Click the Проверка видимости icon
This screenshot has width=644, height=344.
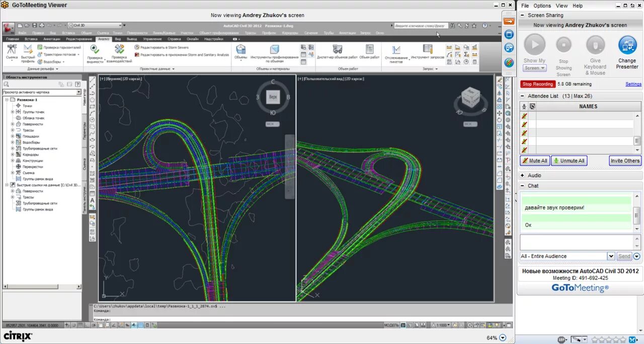pyautogui.click(x=95, y=49)
